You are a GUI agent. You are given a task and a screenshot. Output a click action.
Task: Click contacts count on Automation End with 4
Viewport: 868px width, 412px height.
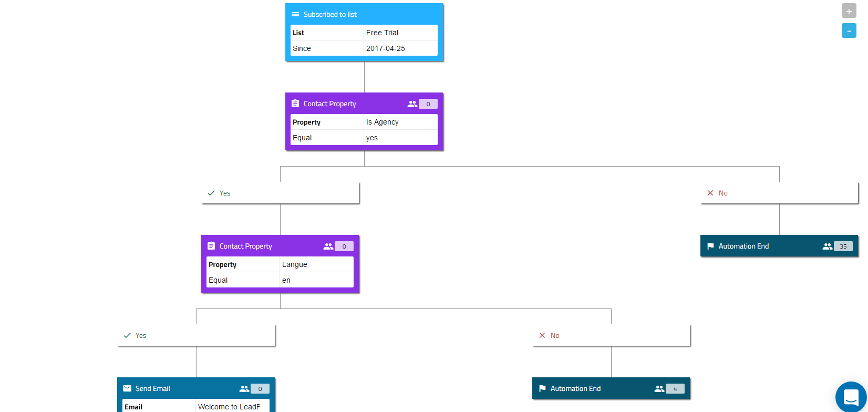click(675, 389)
